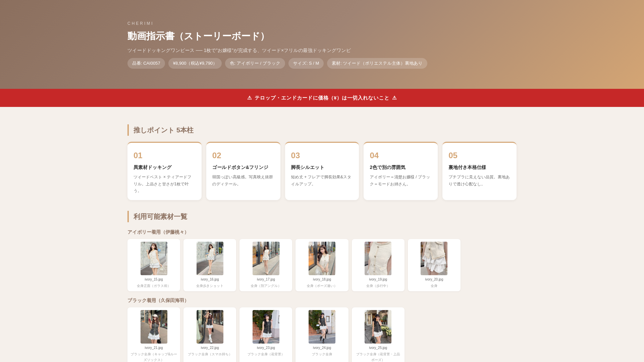Click the ivory_22.jpg file name
The width and height of the screenshot is (644, 362).
tap(210, 348)
